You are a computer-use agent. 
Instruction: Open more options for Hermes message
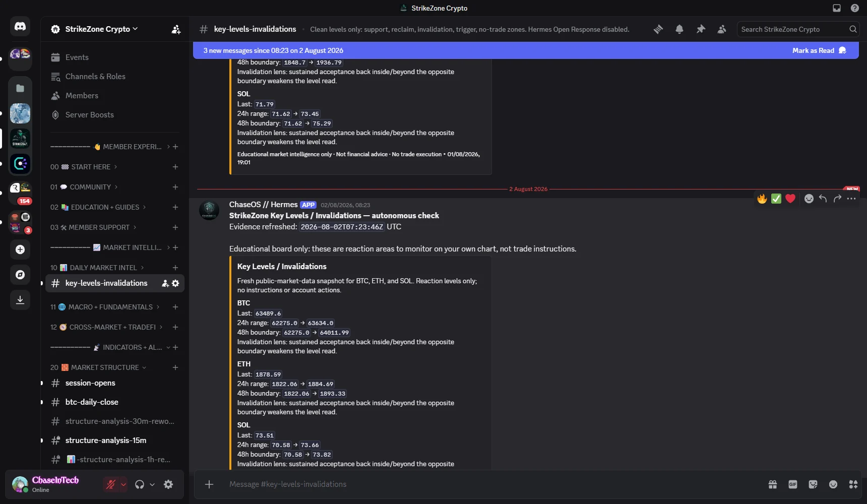click(851, 199)
